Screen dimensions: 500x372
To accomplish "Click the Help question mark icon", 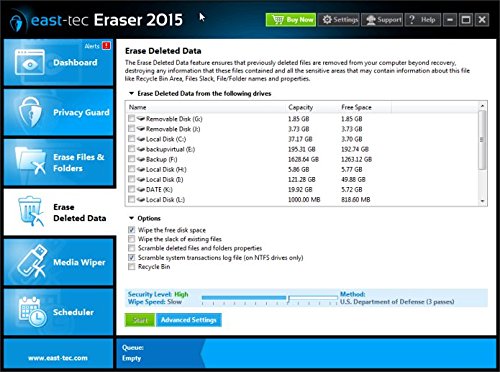I will pos(412,20).
